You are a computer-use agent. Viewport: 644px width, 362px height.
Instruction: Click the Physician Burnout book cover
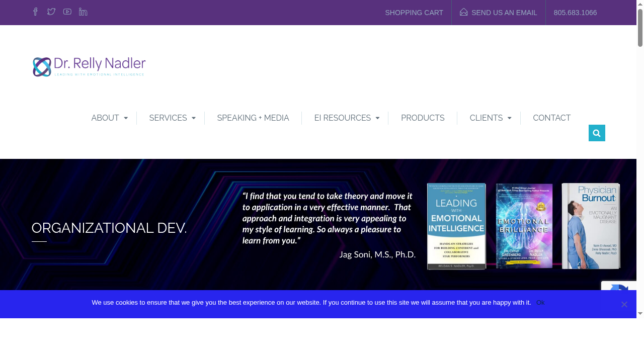591,226
